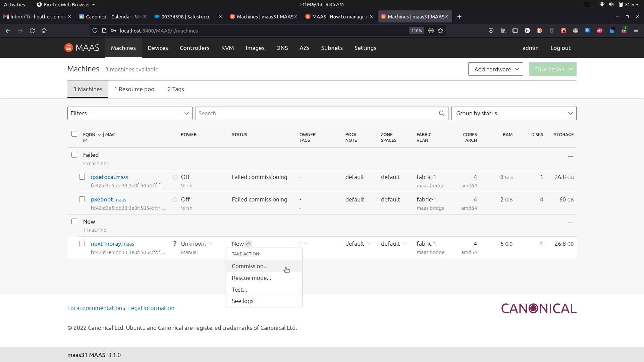Check the Failed group checkbox
Viewport: 644px width, 362px height.
pyautogui.click(x=74, y=155)
